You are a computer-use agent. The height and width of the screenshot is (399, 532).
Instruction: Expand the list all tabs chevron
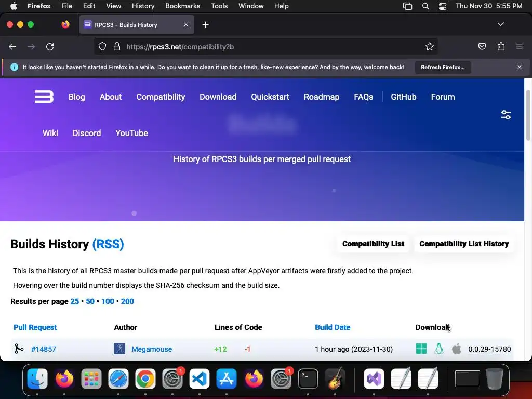click(x=500, y=24)
